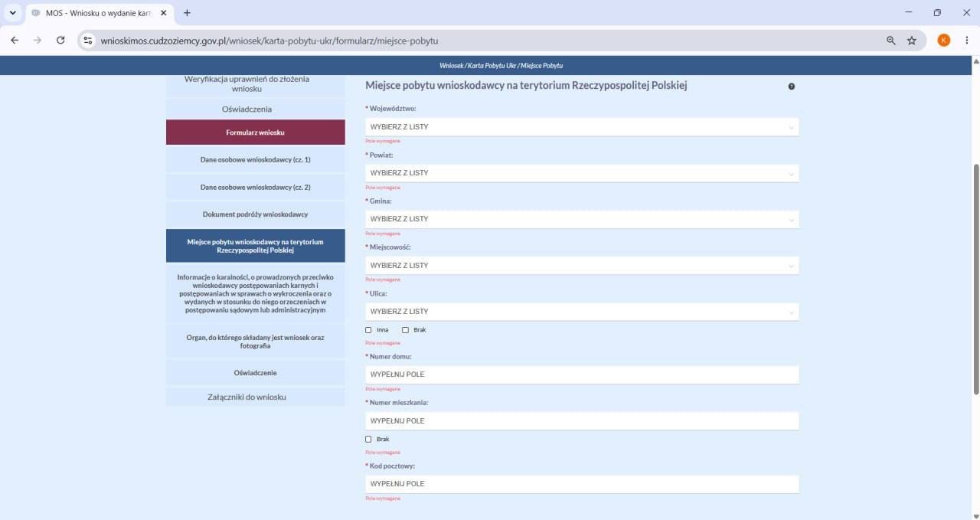Image resolution: width=980 pixels, height=520 pixels.
Task: Open Informacje o karalności sidebar item
Action: [256, 293]
